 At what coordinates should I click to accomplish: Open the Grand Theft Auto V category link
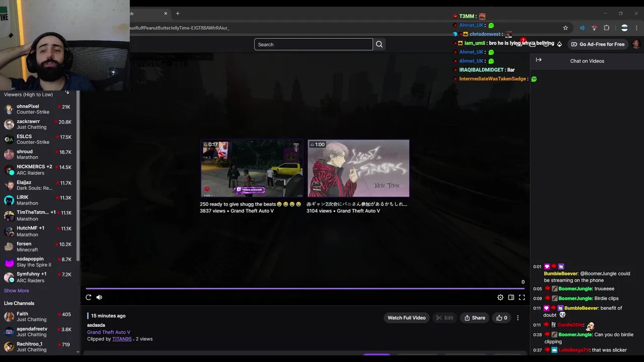tap(109, 332)
